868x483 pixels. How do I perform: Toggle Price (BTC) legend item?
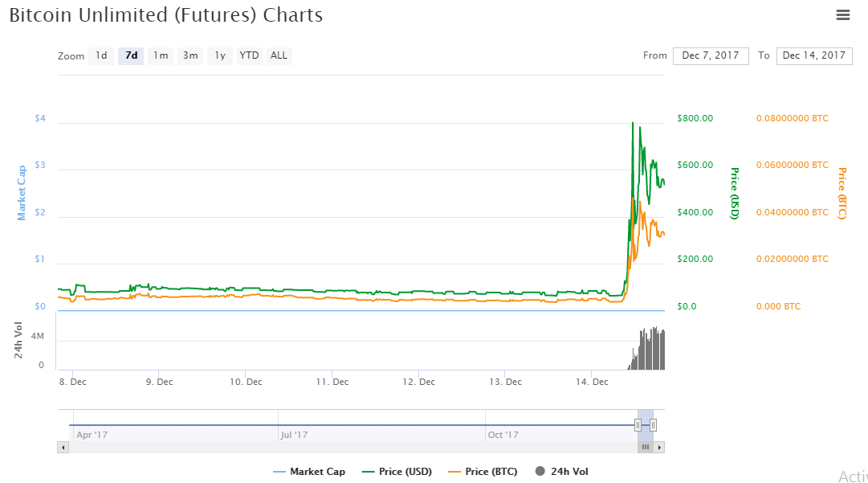pos(483,472)
